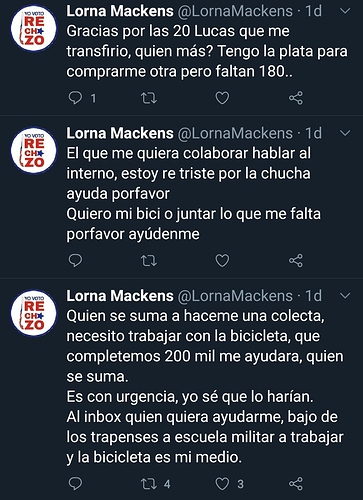Retweet the 'colecta' tweet with 4 retweets
Image resolution: width=363 pixels, height=500 pixels.
click(x=149, y=484)
